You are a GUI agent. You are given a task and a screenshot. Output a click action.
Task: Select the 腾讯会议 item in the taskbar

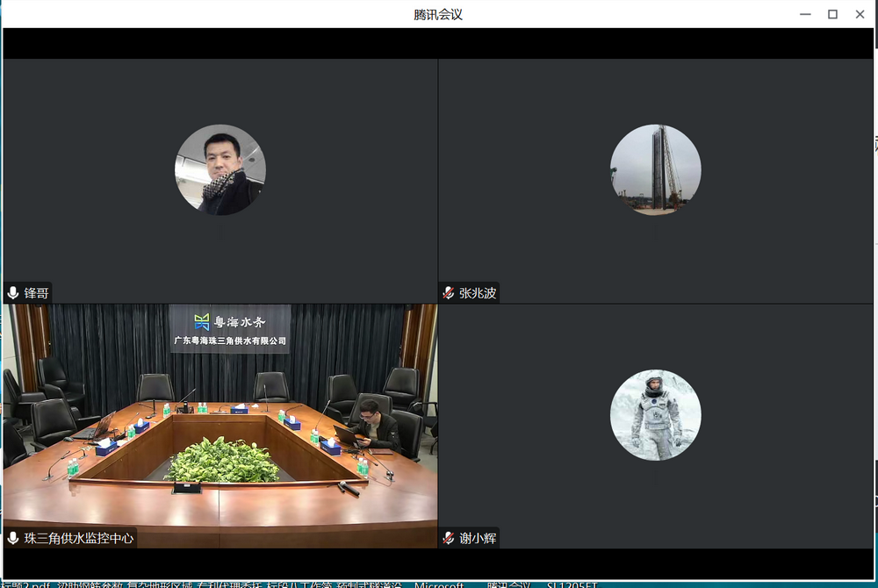tap(507, 584)
